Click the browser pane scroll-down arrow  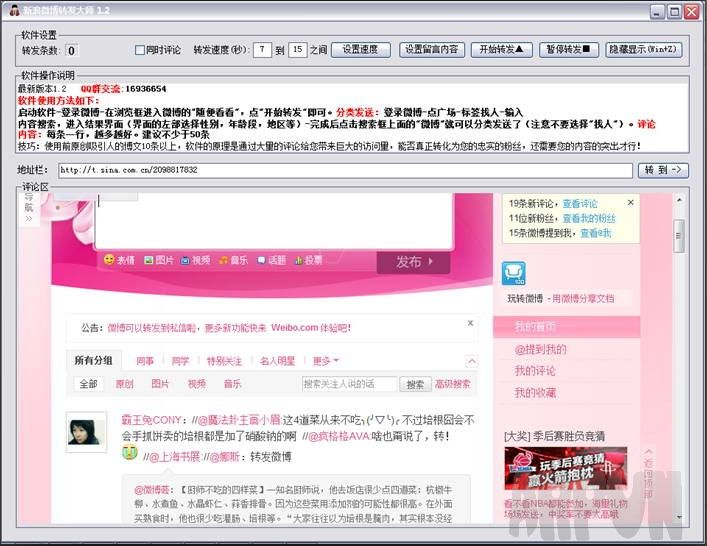(x=679, y=517)
